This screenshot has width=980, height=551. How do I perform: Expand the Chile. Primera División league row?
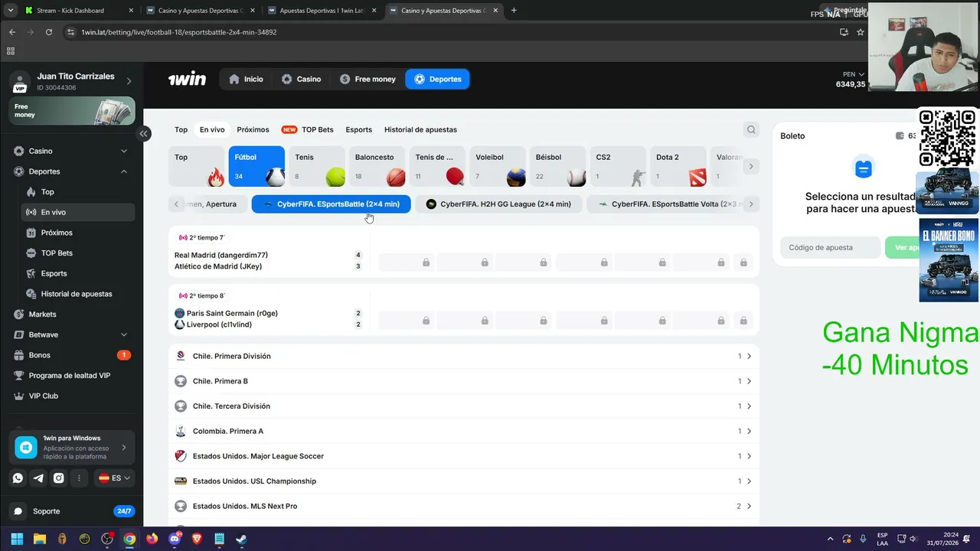[x=463, y=356]
